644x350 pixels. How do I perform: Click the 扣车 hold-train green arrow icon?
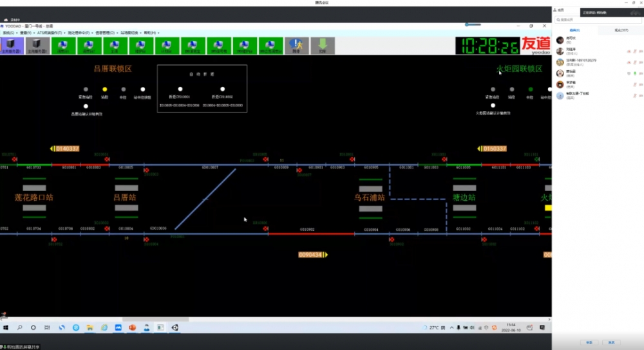(323, 45)
